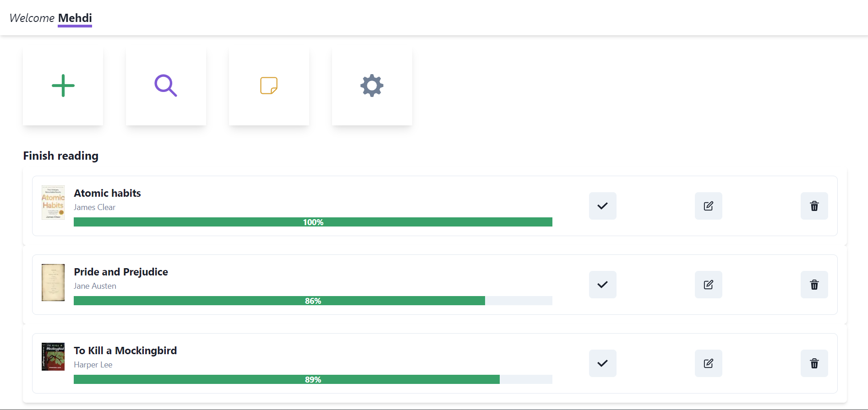Click the To Kill a Mockingbird cover
Viewport: 868px width, 410px height.
click(53, 356)
